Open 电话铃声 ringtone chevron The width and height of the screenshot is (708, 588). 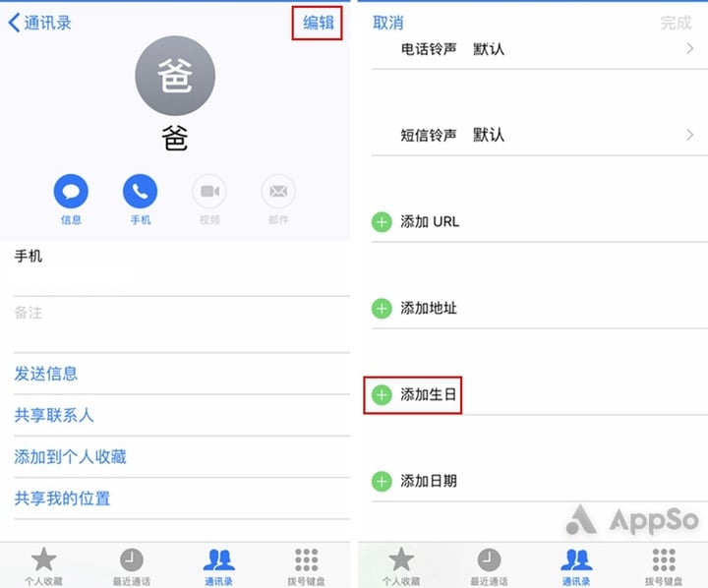click(689, 49)
